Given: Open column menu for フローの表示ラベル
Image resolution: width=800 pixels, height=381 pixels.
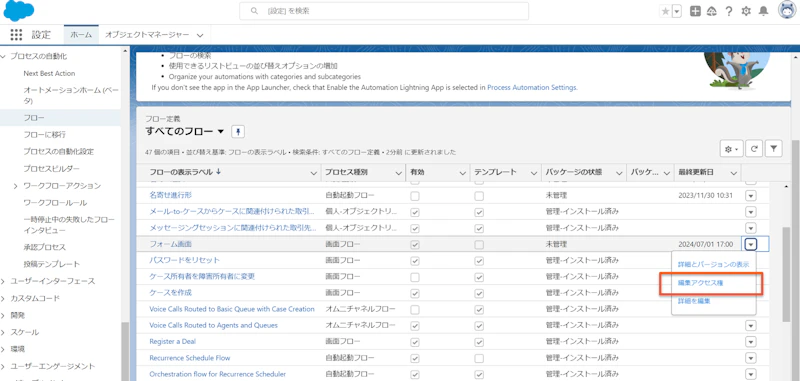Looking at the screenshot, I should tap(314, 173).
